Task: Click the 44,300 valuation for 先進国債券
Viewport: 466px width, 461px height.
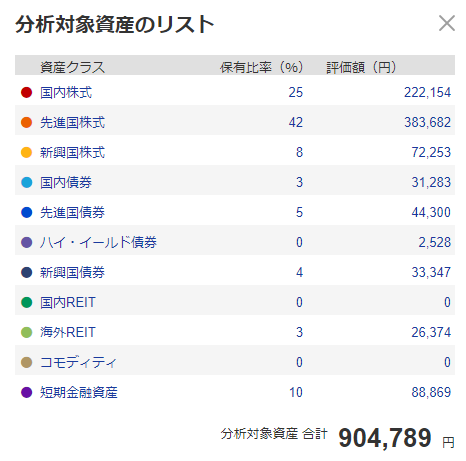Action: point(431,212)
